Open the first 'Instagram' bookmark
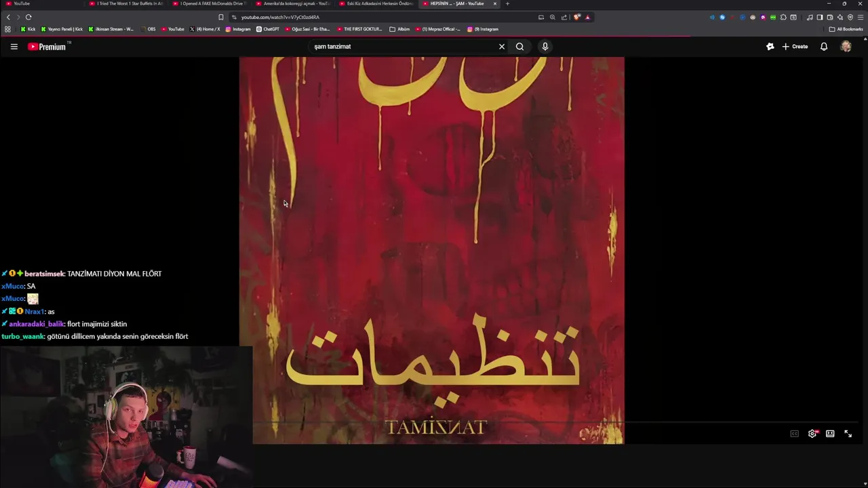 pyautogui.click(x=238, y=29)
